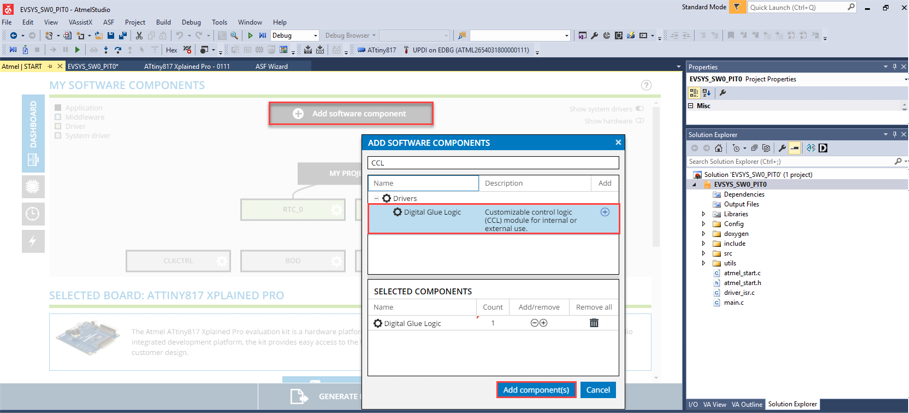Click the Save All toolbar icon
This screenshot has height=413, width=909.
[x=122, y=35]
